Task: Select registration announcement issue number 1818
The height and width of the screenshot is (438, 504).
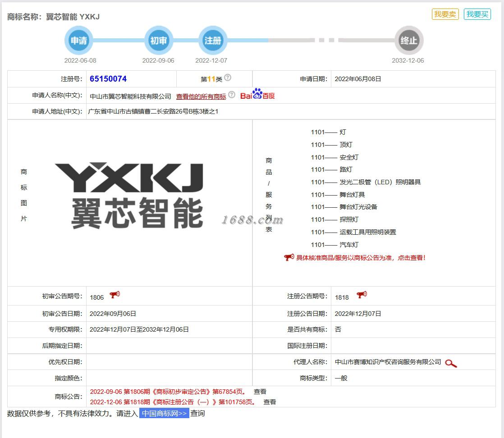Action: (x=342, y=297)
